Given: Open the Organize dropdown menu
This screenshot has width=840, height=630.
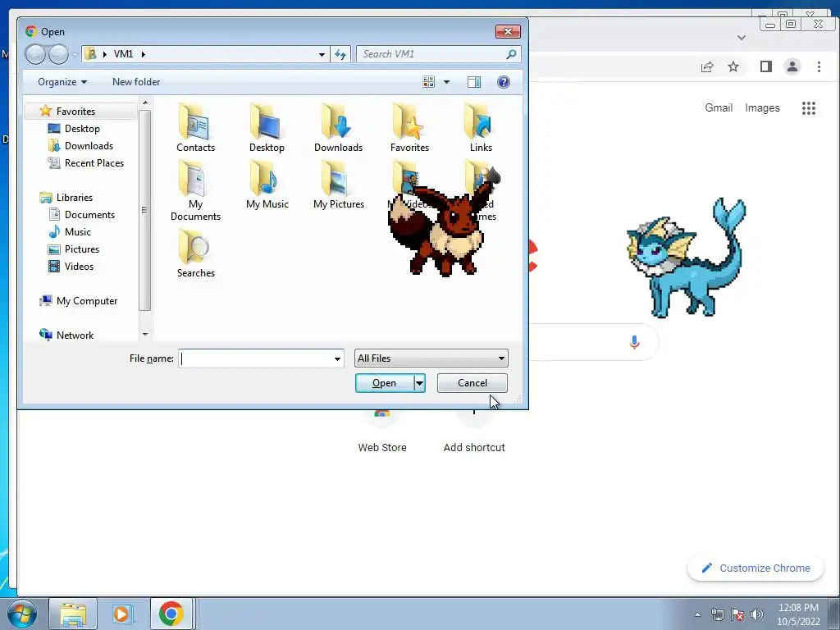Looking at the screenshot, I should 62,82.
